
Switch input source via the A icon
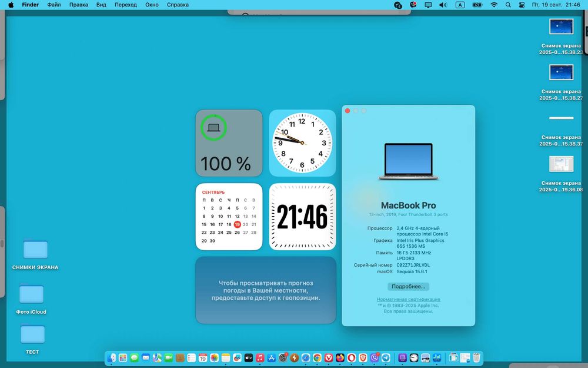[x=460, y=5]
